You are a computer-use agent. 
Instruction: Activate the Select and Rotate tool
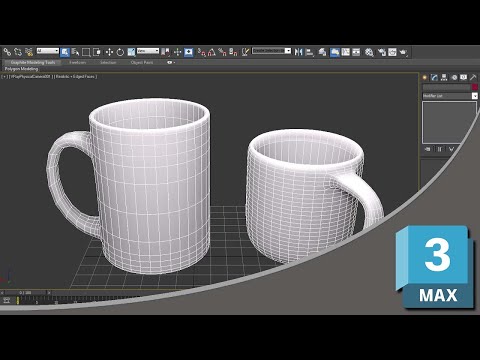120,52
